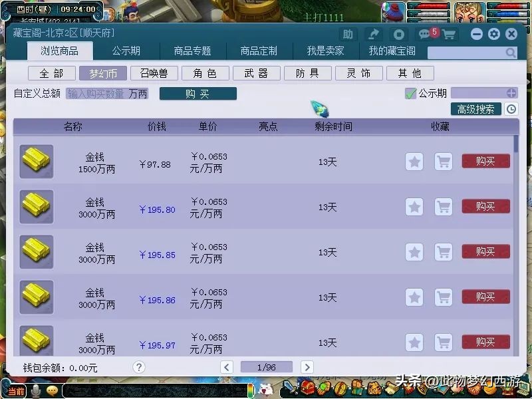Click the share arrow icon

click(374, 35)
